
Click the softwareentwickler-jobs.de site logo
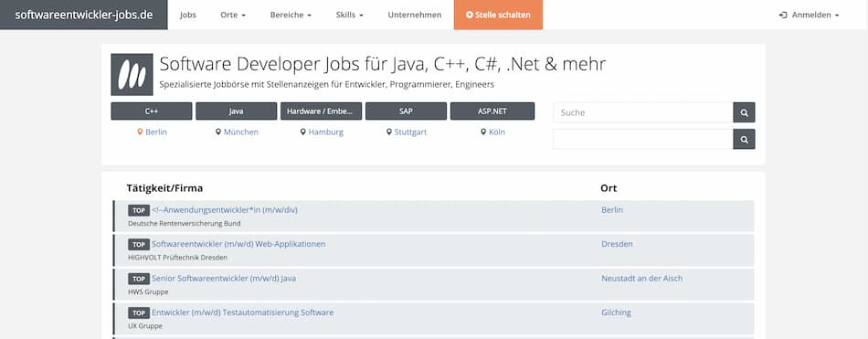point(83,15)
